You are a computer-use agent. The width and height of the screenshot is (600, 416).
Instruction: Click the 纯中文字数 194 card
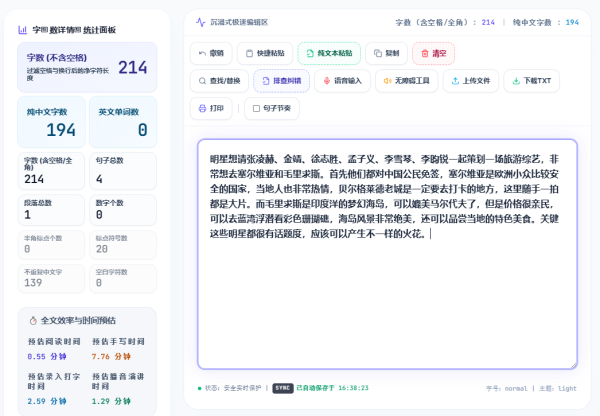pyautogui.click(x=51, y=122)
